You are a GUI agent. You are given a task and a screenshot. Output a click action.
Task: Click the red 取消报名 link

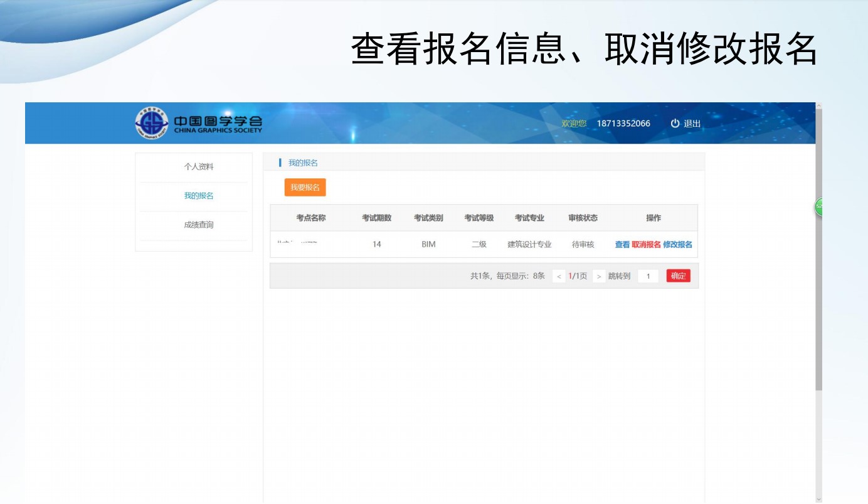646,245
